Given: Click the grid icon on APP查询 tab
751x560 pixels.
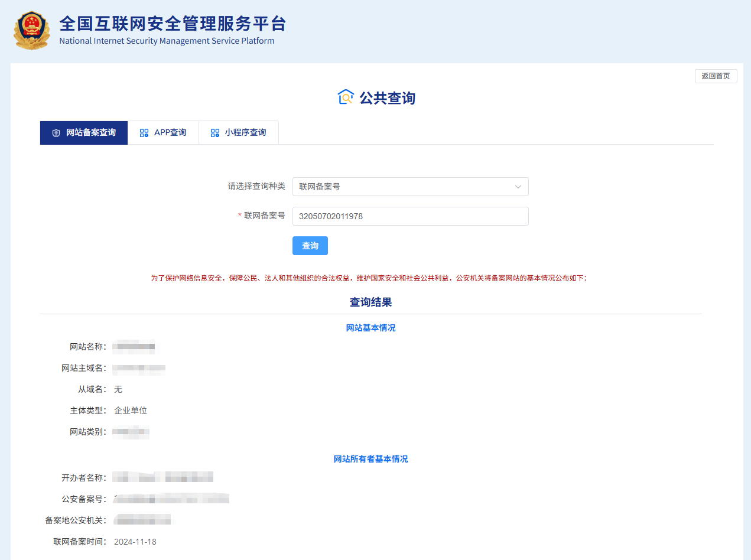Looking at the screenshot, I should (144, 132).
